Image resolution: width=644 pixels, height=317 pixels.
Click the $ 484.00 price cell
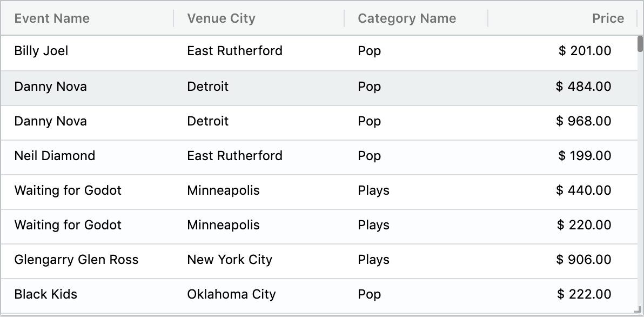coord(583,87)
